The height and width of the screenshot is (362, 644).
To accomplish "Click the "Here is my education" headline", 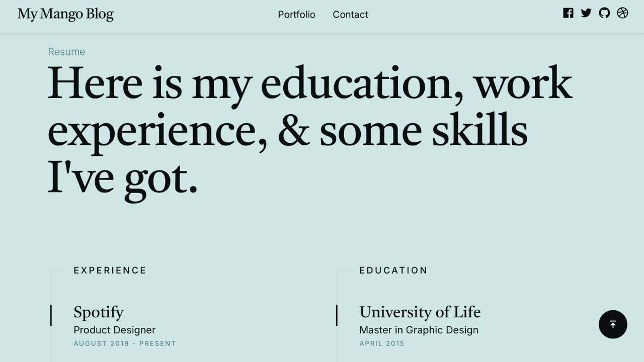I will pyautogui.click(x=310, y=131).
